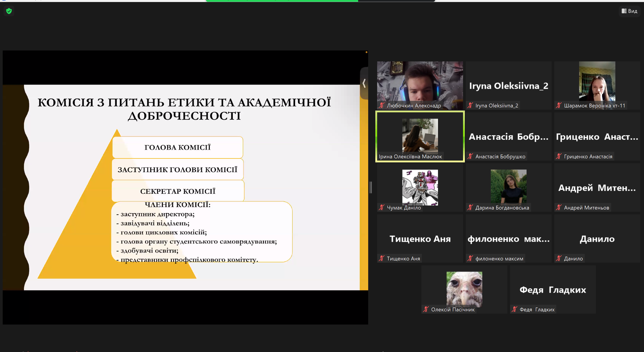Image resolution: width=644 pixels, height=352 pixels.
Task: Click green screen-sharing bar at top
Action: pos(282,1)
